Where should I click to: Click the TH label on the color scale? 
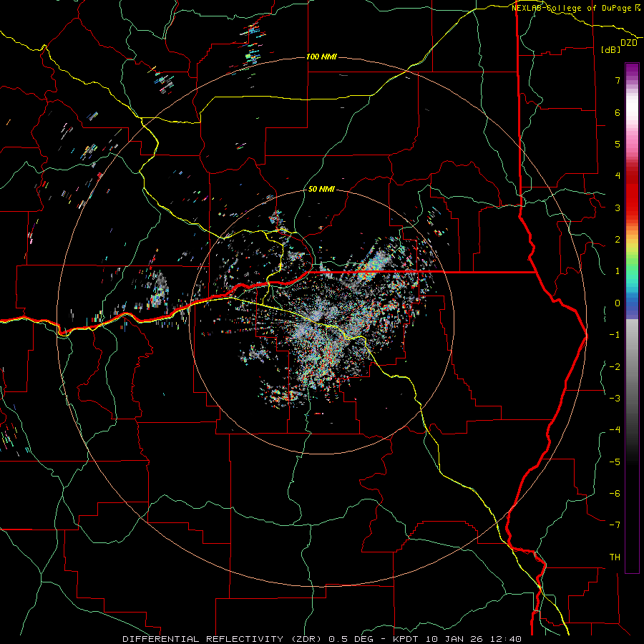tap(615, 557)
